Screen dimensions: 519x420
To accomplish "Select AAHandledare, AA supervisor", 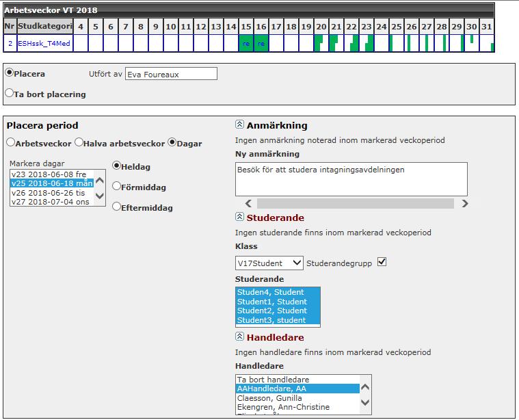I will click(298, 389).
